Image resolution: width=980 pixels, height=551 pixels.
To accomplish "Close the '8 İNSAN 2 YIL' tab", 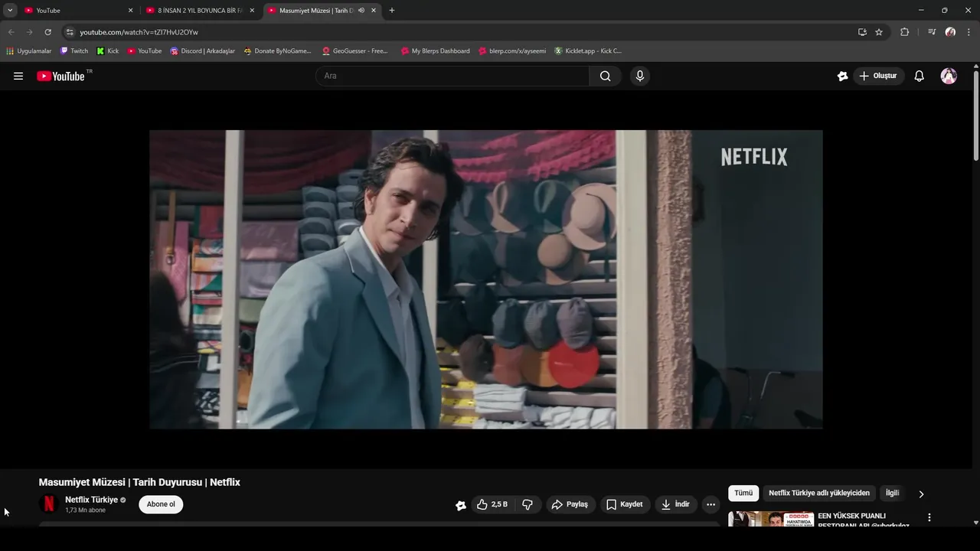I will (x=252, y=10).
